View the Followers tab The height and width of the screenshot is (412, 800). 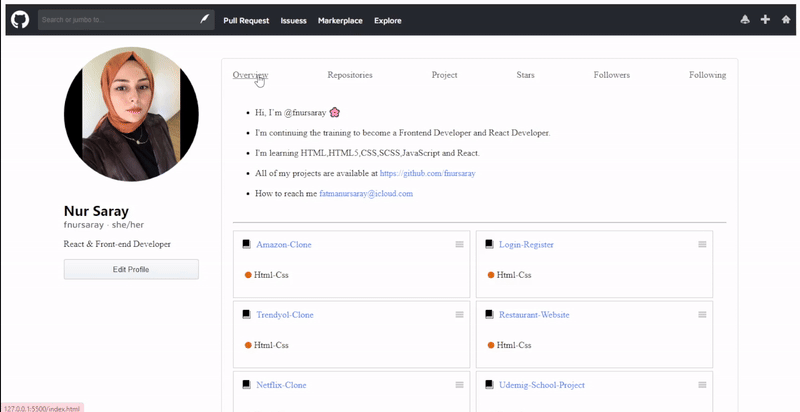pos(612,75)
